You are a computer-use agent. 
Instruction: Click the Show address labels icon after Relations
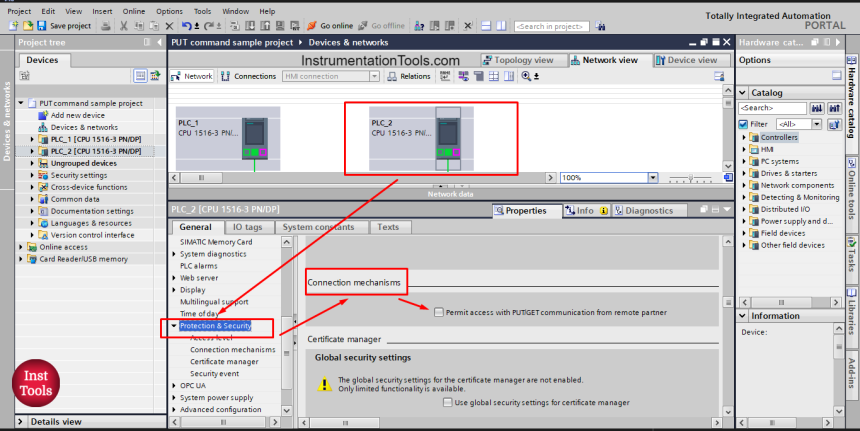click(x=445, y=76)
